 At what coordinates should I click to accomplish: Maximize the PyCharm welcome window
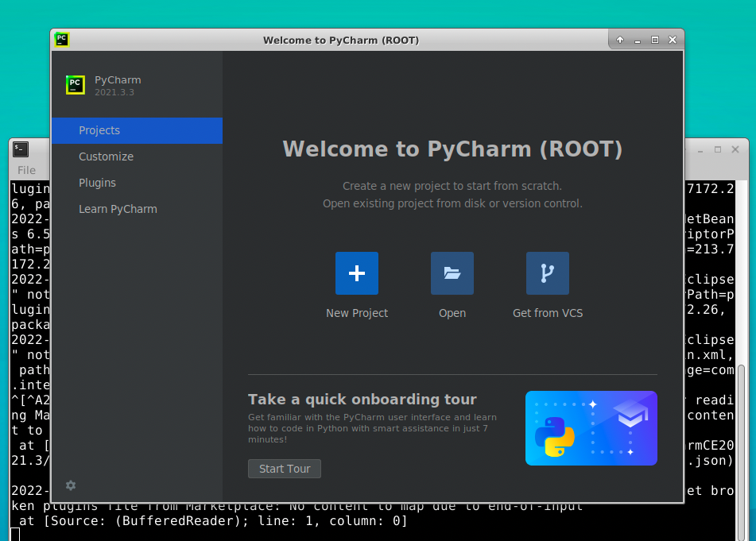[655, 40]
